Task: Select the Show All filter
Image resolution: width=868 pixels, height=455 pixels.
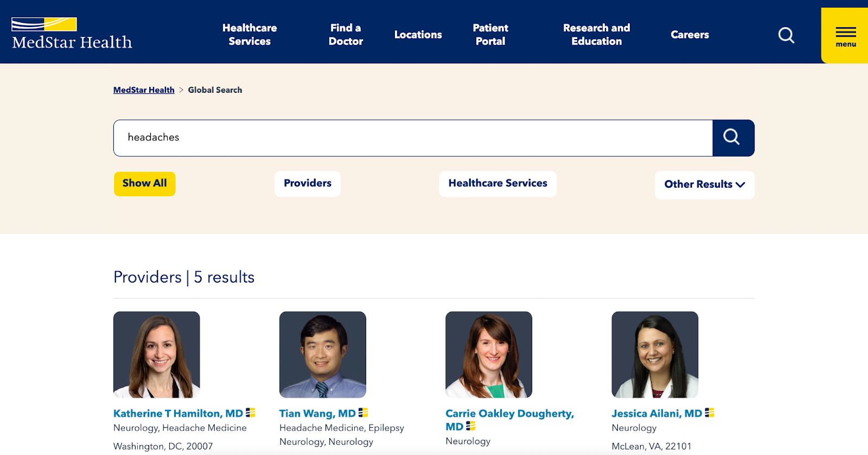Action: (144, 183)
